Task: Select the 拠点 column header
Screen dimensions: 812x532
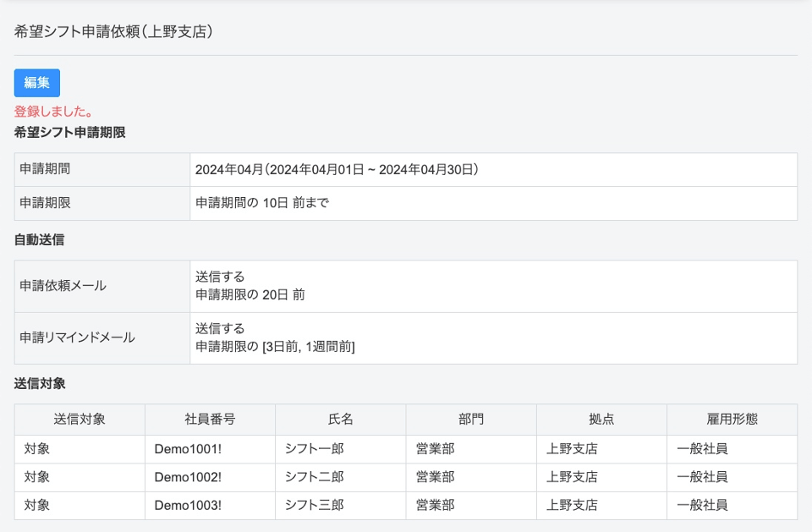Action: pos(601,420)
